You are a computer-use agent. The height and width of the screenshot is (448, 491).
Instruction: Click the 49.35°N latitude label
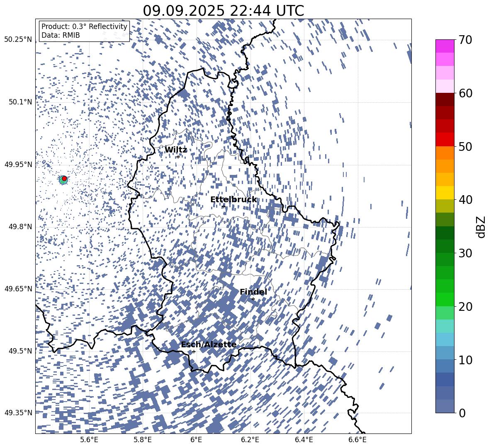[x=18, y=413]
